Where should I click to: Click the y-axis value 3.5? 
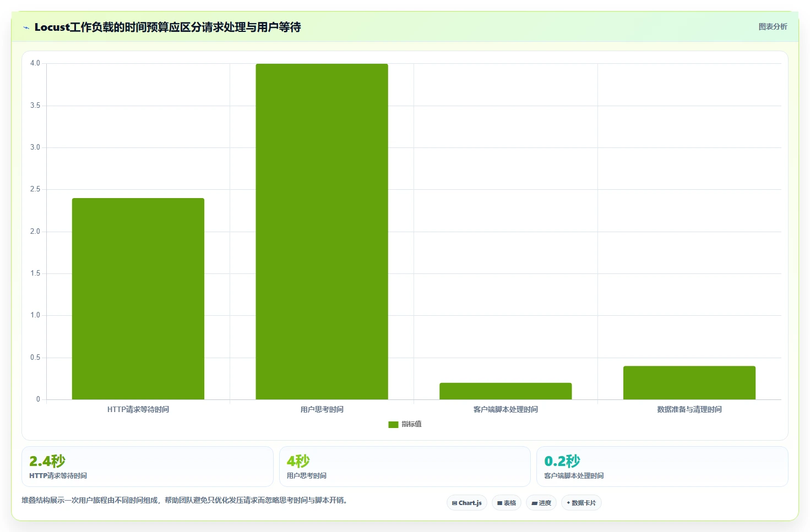[35, 106]
